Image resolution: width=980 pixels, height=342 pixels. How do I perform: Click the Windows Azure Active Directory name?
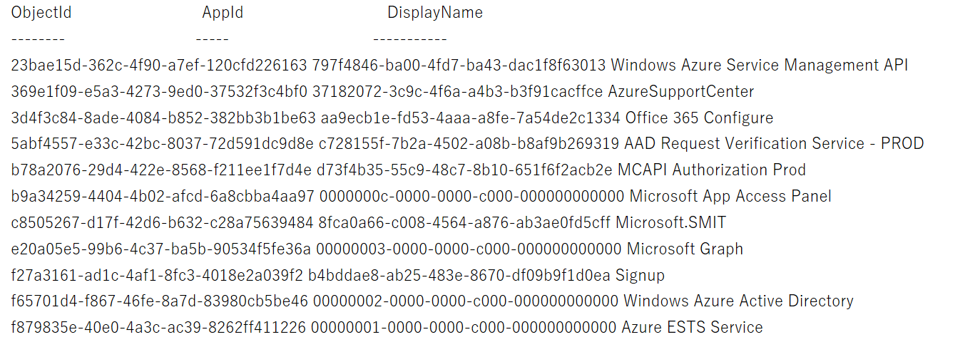(x=738, y=301)
